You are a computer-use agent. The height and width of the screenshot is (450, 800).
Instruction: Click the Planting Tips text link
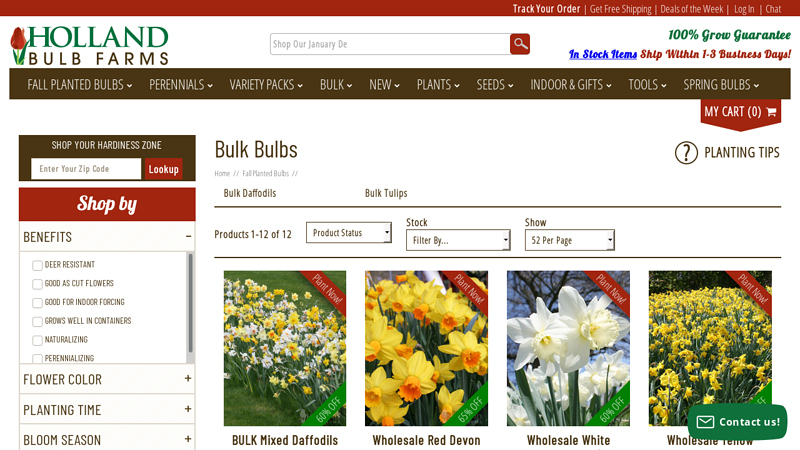[x=742, y=153]
